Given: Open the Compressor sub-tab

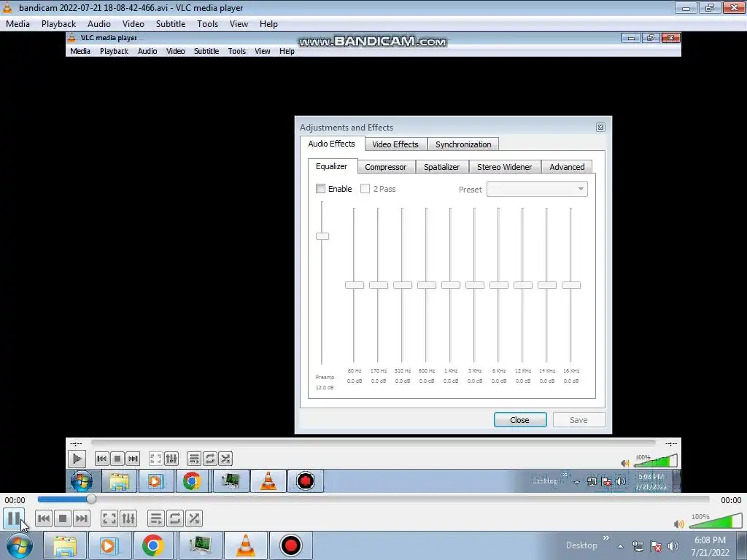Looking at the screenshot, I should point(386,167).
